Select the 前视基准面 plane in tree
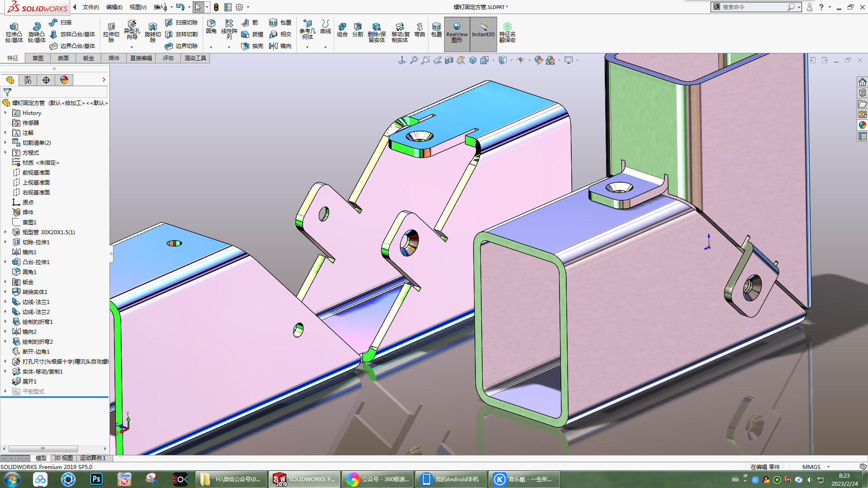The image size is (868, 488). pyautogui.click(x=31, y=173)
